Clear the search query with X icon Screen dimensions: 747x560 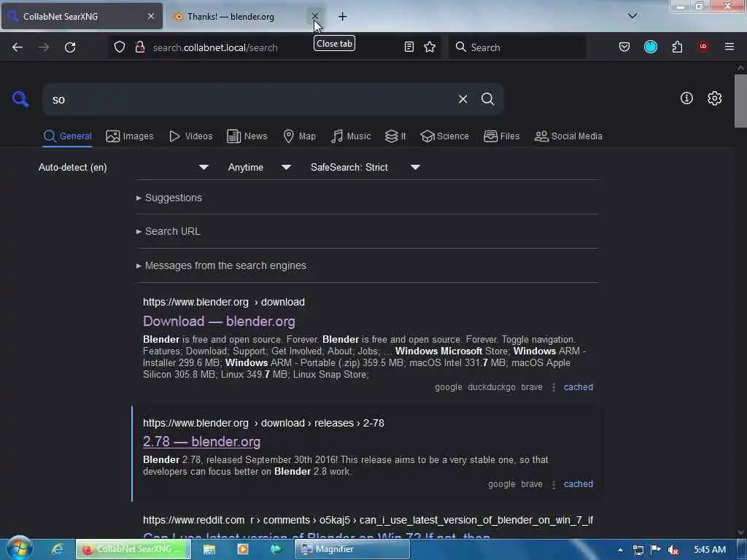click(462, 99)
